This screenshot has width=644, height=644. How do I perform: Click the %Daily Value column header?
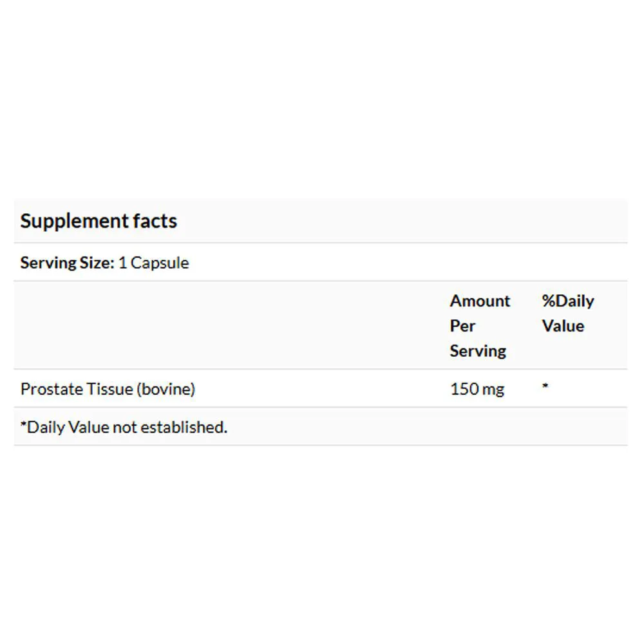coord(568,314)
